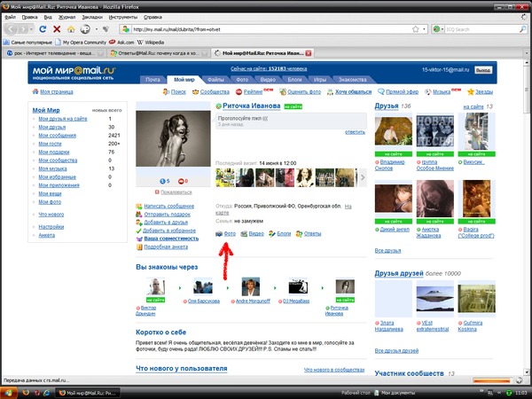Show next photos with the right chevron
Viewport: 532px width, 399px height.
click(363, 177)
